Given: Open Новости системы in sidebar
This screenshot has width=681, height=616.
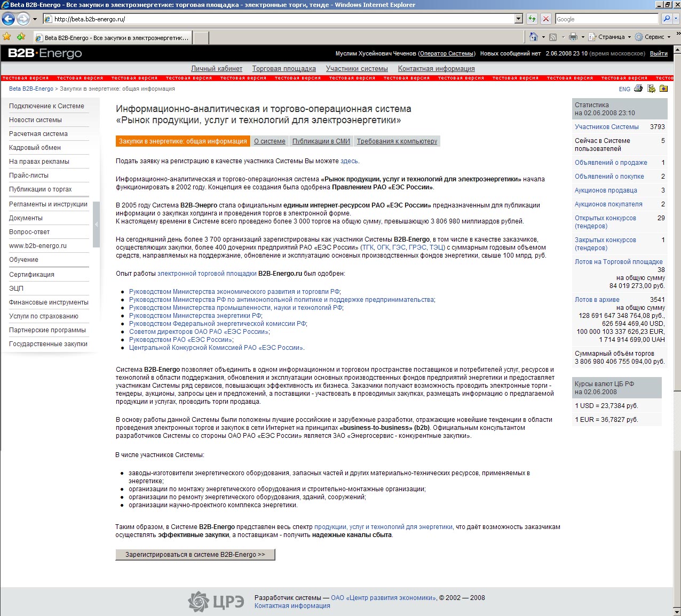Looking at the screenshot, I should point(35,120).
